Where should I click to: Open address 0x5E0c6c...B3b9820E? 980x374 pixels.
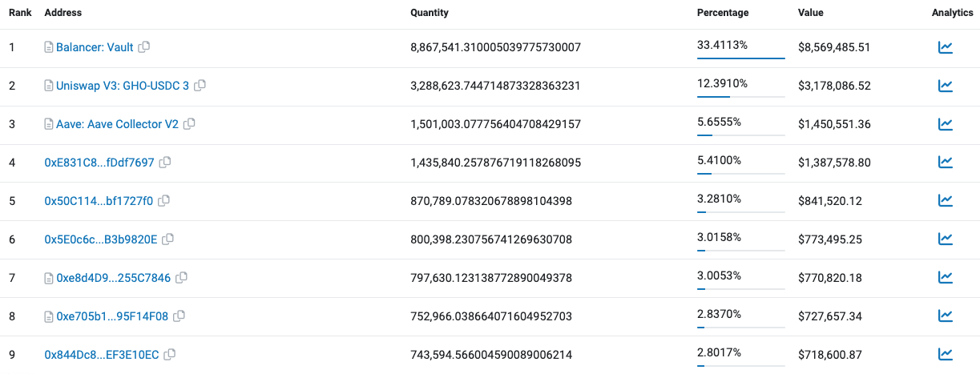point(101,239)
